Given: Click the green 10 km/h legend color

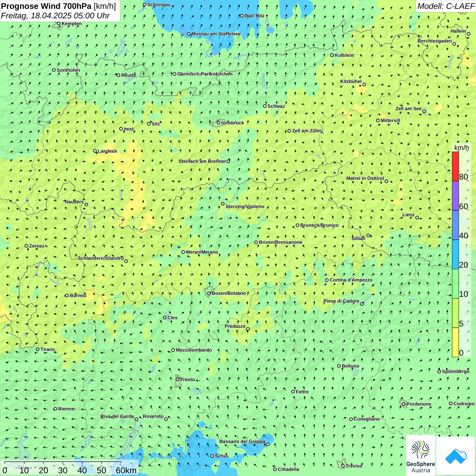Looking at the screenshot, I should coord(455,284).
